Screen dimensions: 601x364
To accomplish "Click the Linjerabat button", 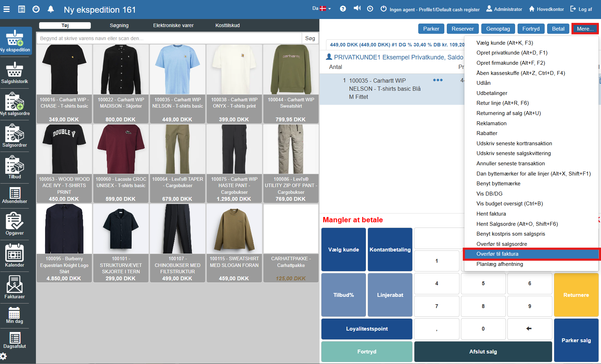I will [390, 295].
